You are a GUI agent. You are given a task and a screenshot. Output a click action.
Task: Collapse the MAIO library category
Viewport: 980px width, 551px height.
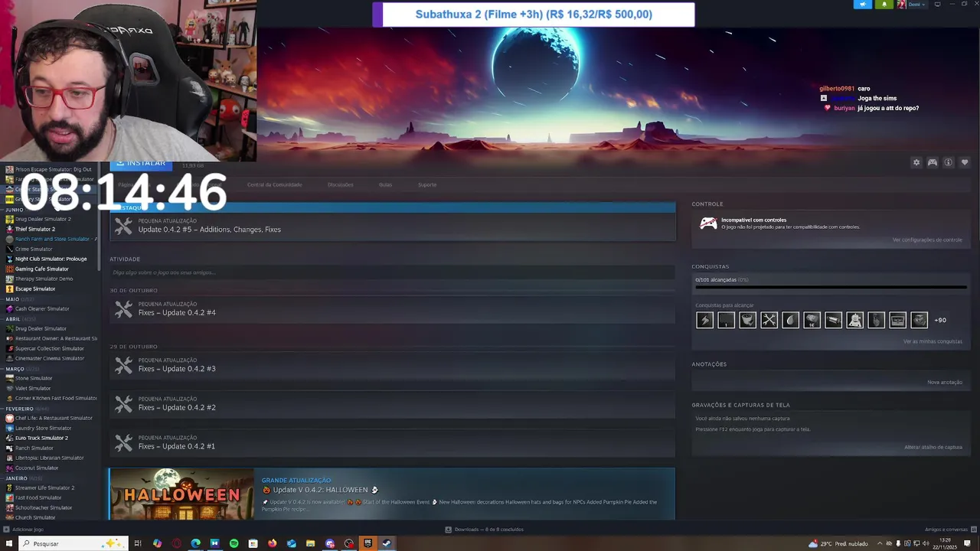(x=12, y=299)
